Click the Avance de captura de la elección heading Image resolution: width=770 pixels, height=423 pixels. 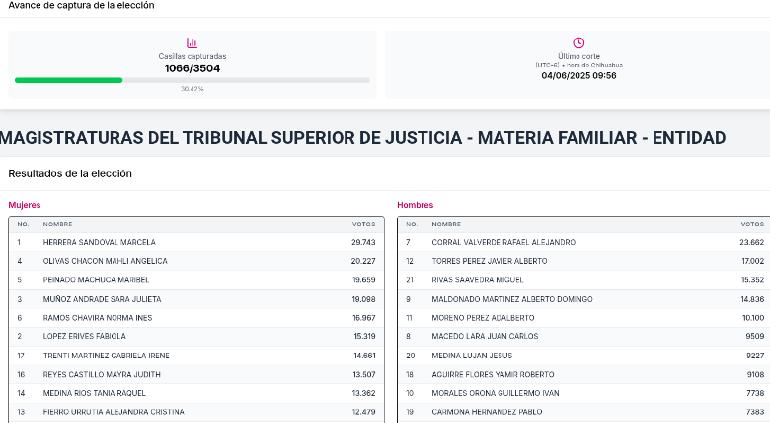tap(81, 5)
